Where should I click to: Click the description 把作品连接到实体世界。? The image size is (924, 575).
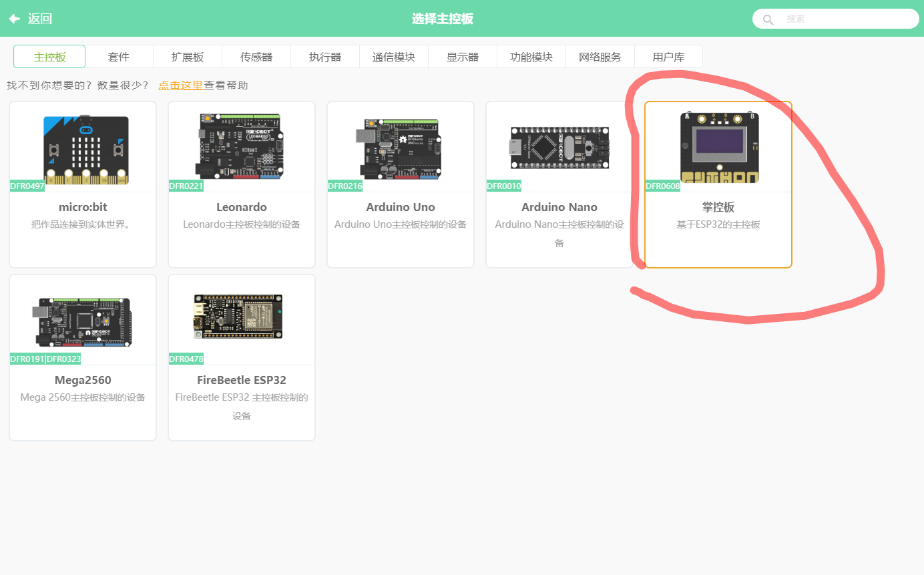(83, 224)
